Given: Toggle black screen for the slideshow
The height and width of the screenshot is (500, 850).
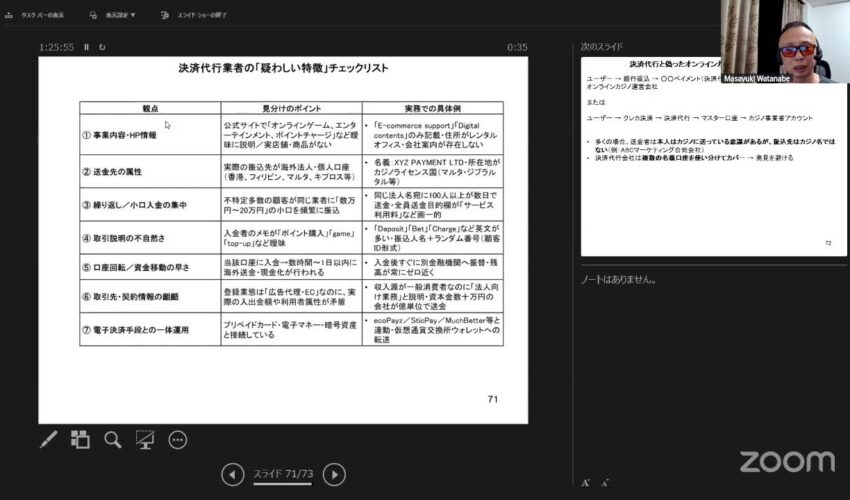Looking at the screenshot, I should click(x=145, y=439).
